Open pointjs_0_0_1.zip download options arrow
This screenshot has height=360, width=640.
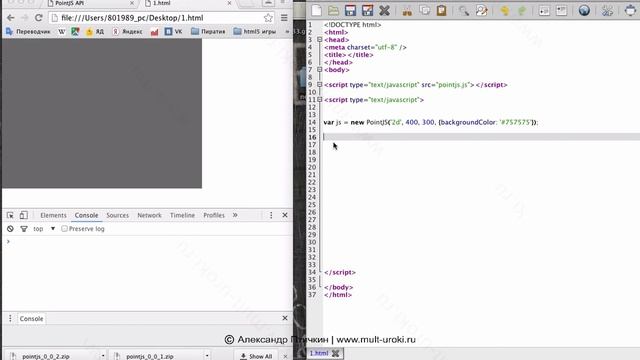[207, 356]
